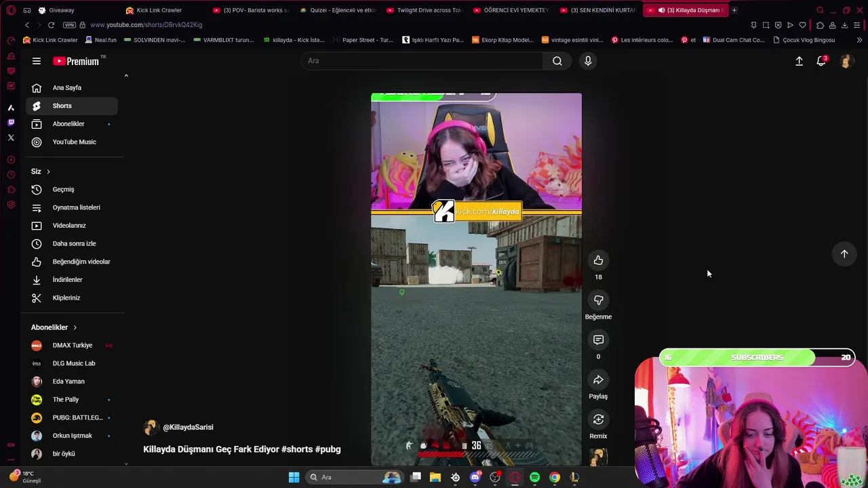The height and width of the screenshot is (488, 868).
Task: Switch to the Kick Link Crawler tab
Action: coord(163,10)
